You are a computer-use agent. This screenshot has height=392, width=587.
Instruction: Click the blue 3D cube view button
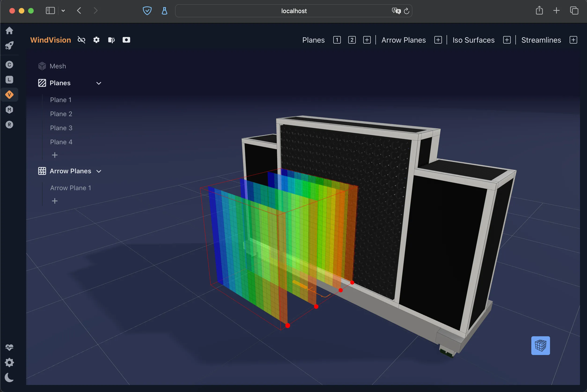540,345
